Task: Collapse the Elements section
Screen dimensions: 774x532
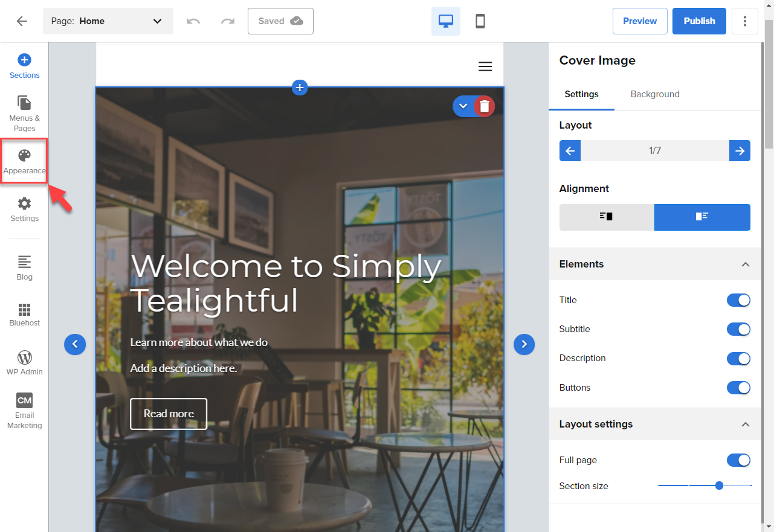Action: click(745, 264)
